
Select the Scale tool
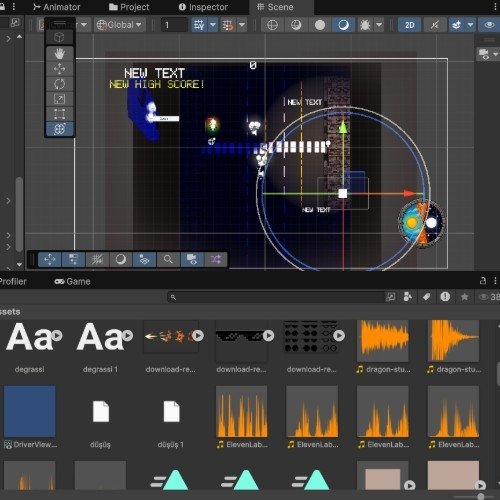click(x=59, y=99)
